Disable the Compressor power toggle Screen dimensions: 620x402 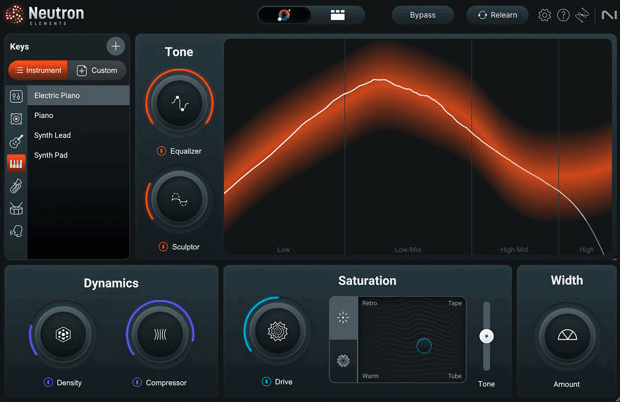137,382
